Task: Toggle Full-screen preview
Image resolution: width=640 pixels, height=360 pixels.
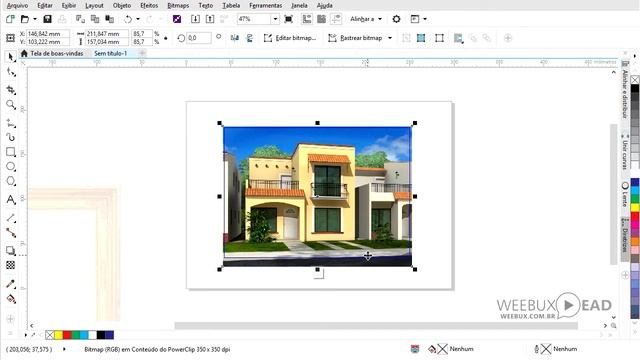Action: 289,19
